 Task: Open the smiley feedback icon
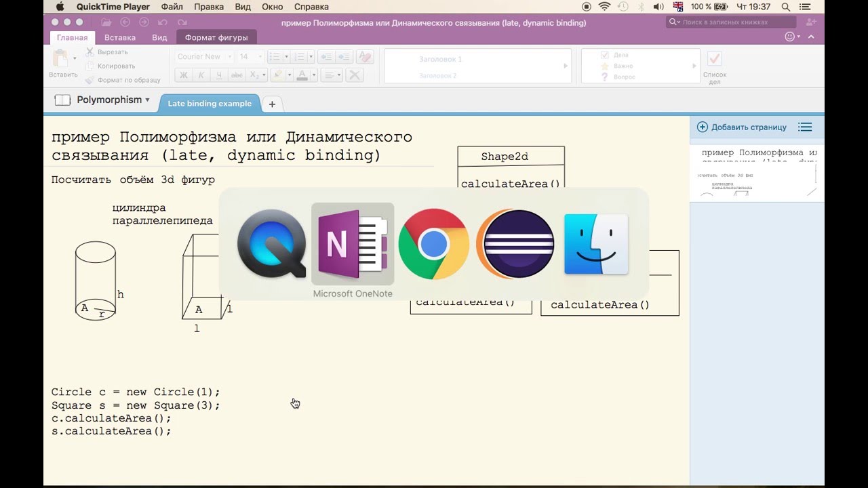click(x=789, y=37)
